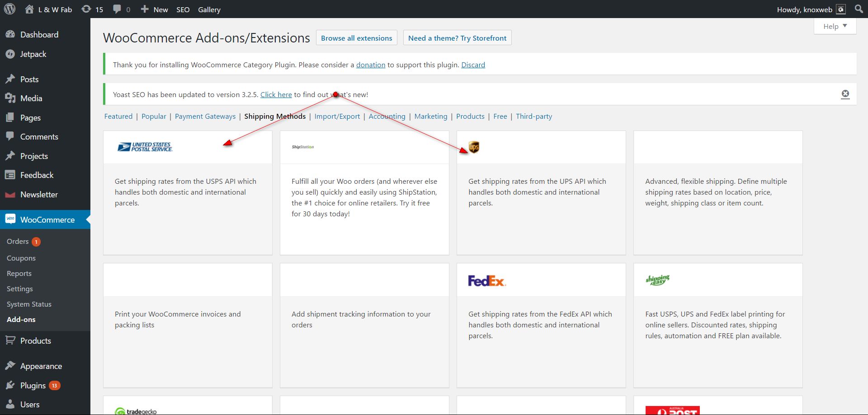Switch to the Payment Gateways tab
Screen dimensions: 868x415
pyautogui.click(x=205, y=117)
